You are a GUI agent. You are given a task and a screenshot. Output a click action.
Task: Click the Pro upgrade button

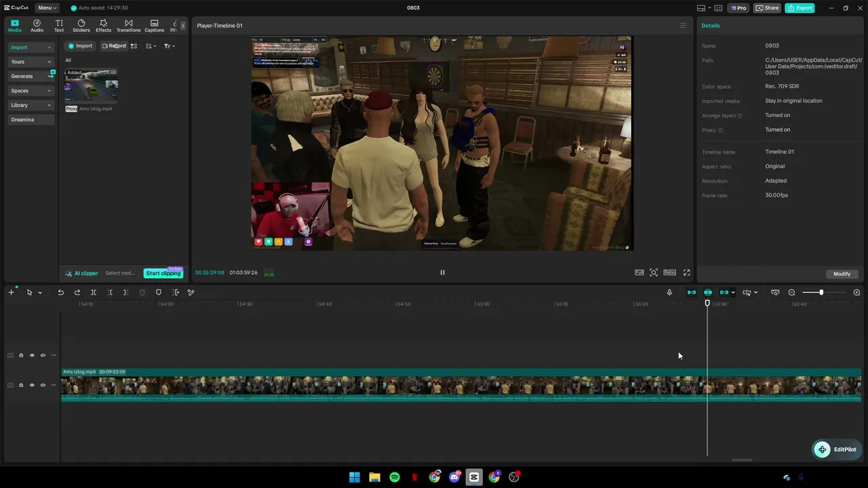tap(738, 8)
